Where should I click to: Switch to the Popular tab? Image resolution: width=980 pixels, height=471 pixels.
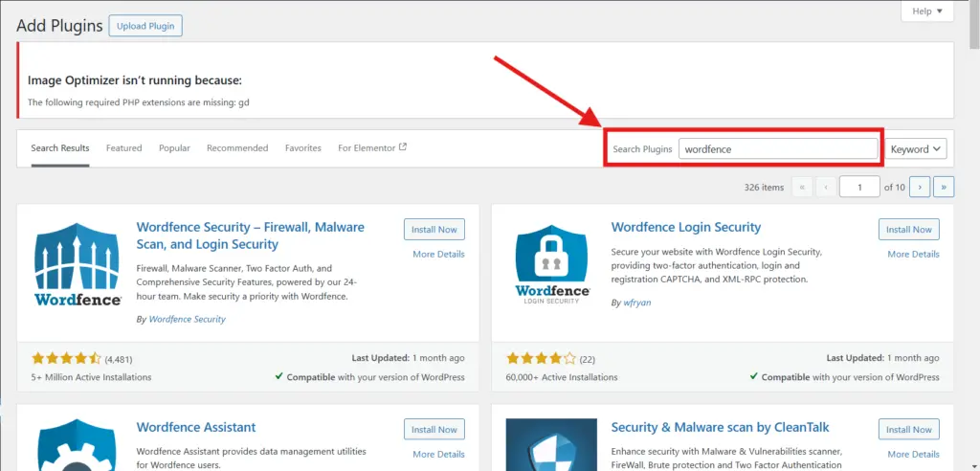[x=174, y=148]
